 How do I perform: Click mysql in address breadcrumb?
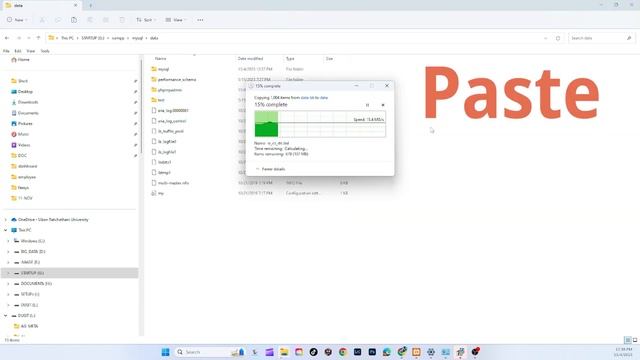click(138, 38)
